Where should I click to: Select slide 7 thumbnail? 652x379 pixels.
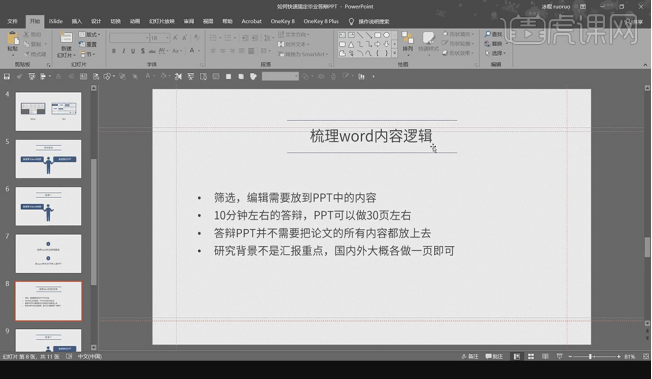tap(48, 254)
